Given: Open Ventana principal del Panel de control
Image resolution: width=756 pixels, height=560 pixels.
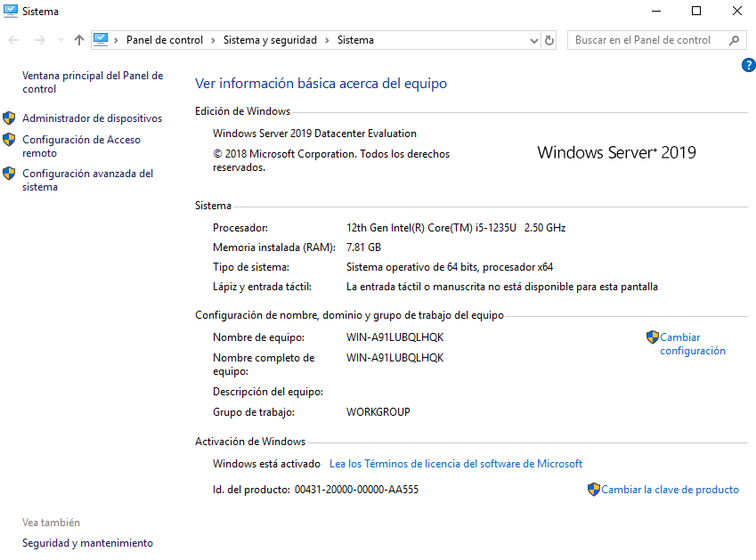Looking at the screenshot, I should pyautogui.click(x=93, y=83).
